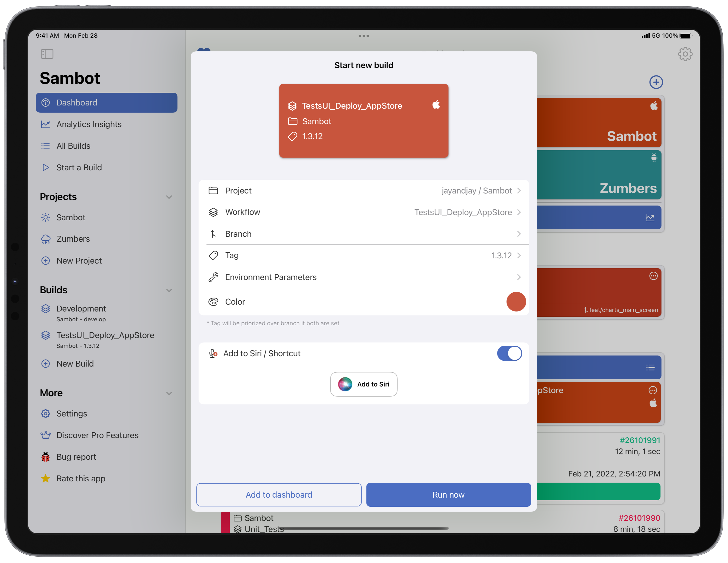The width and height of the screenshot is (728, 563).
Task: Click the palette icon beside Color
Action: [x=213, y=302]
